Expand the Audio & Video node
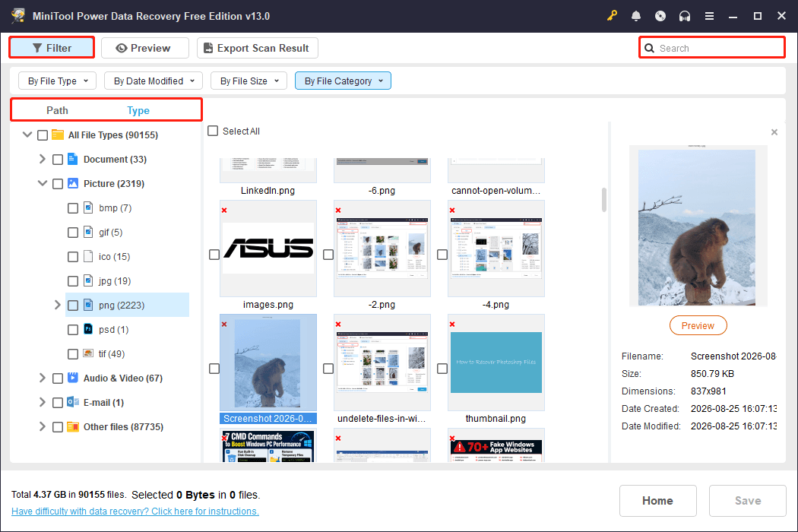The image size is (798, 532). point(43,378)
